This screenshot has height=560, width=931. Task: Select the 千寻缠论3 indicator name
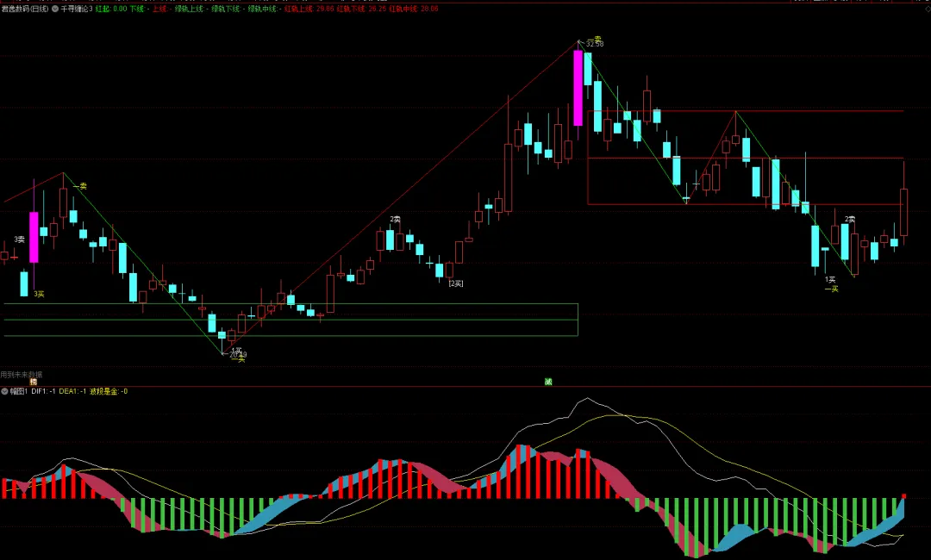(77, 9)
